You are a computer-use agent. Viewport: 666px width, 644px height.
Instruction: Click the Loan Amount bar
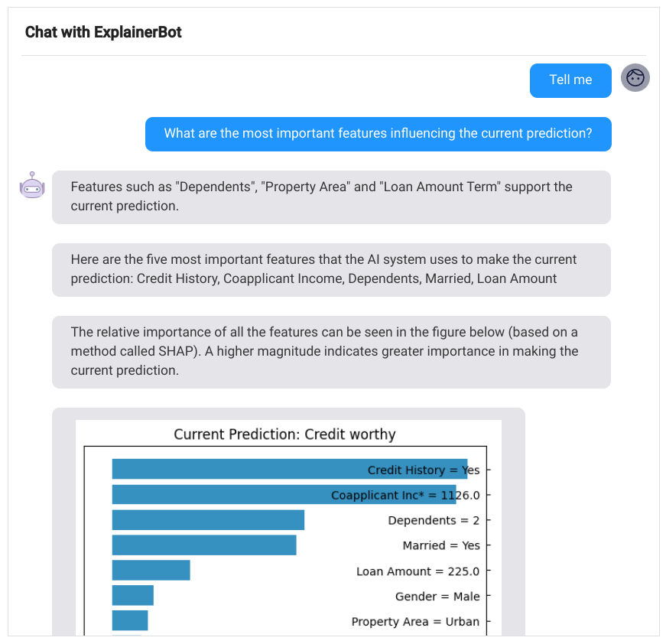click(151, 571)
